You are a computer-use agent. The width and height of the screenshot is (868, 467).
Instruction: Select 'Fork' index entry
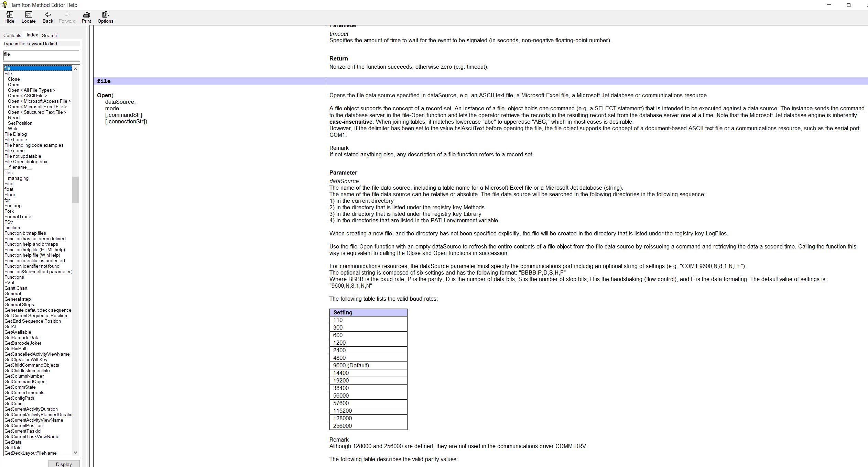coord(9,211)
